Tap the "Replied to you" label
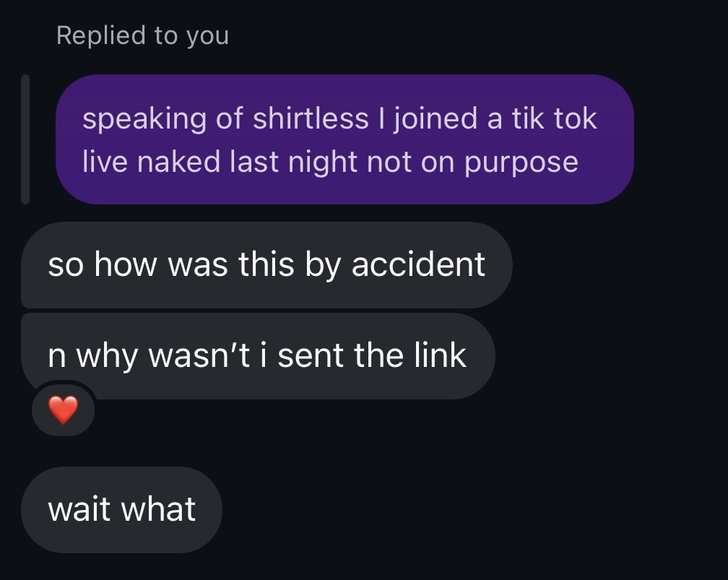 coord(142,35)
